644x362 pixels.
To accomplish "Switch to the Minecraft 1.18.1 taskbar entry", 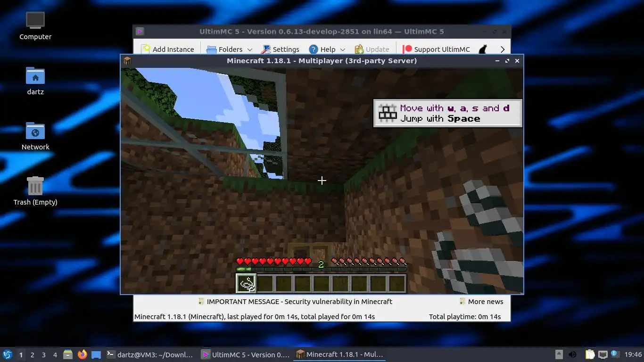I will (339, 354).
